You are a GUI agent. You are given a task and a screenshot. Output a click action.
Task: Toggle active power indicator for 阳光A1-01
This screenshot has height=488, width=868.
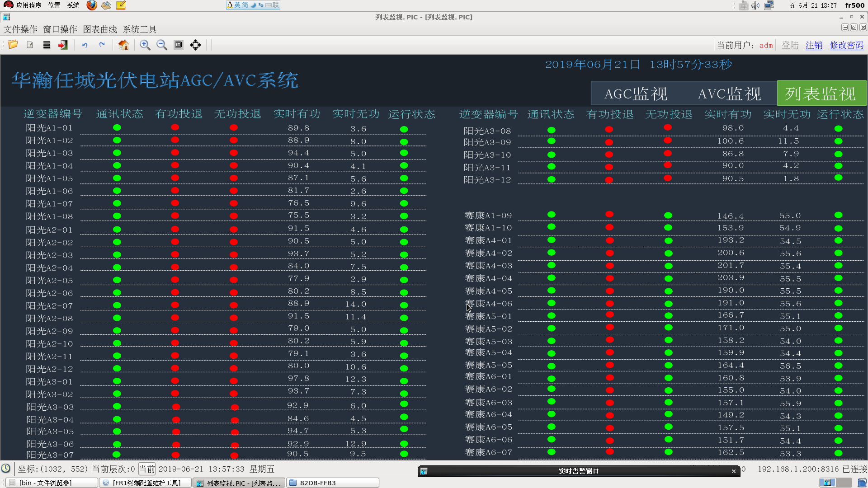tap(175, 127)
